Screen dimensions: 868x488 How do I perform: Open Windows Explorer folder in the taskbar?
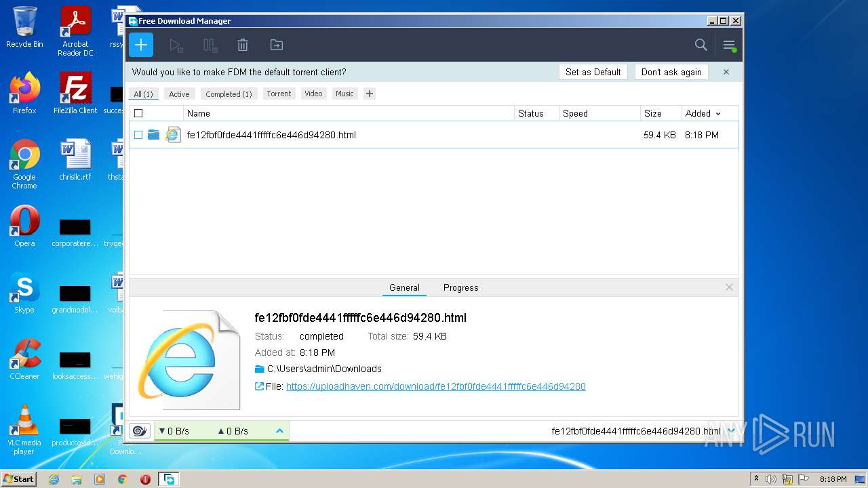coord(77,479)
